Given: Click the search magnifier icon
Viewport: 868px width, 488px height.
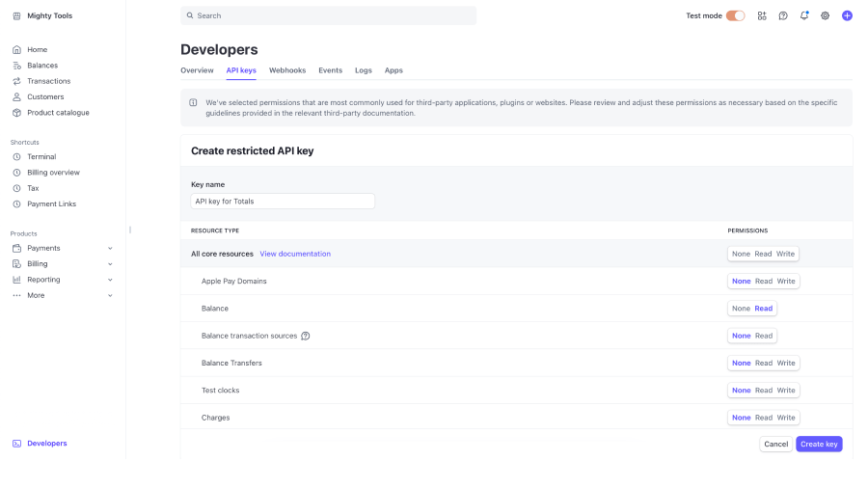Looking at the screenshot, I should click(x=190, y=15).
